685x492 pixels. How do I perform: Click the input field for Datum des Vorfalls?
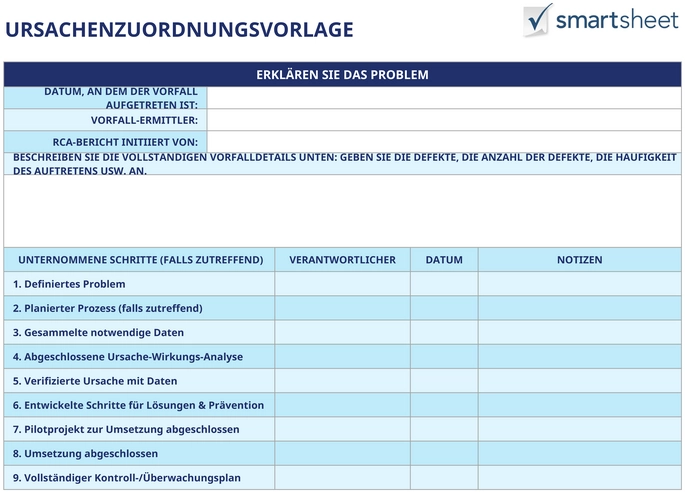(444, 98)
